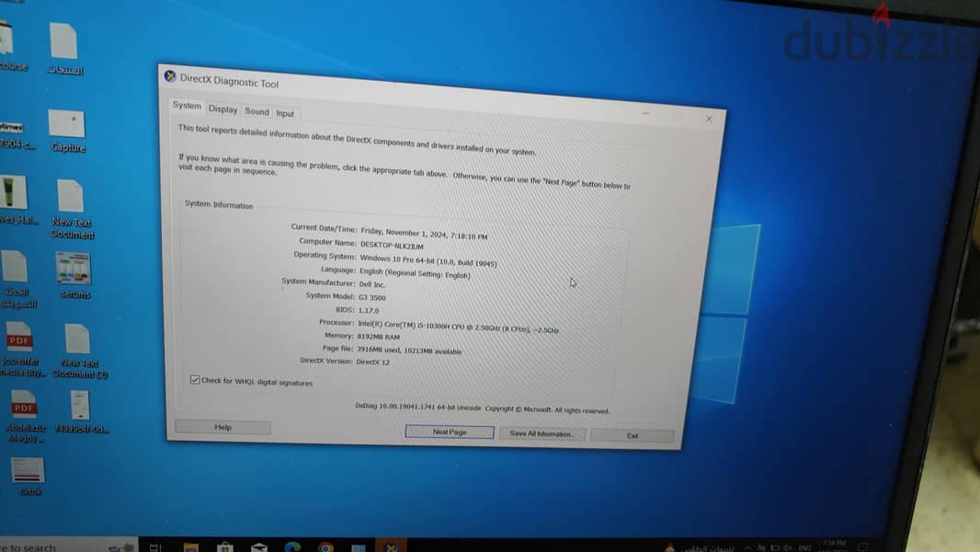The image size is (980, 552).
Task: Select the System tab
Action: [x=187, y=106]
